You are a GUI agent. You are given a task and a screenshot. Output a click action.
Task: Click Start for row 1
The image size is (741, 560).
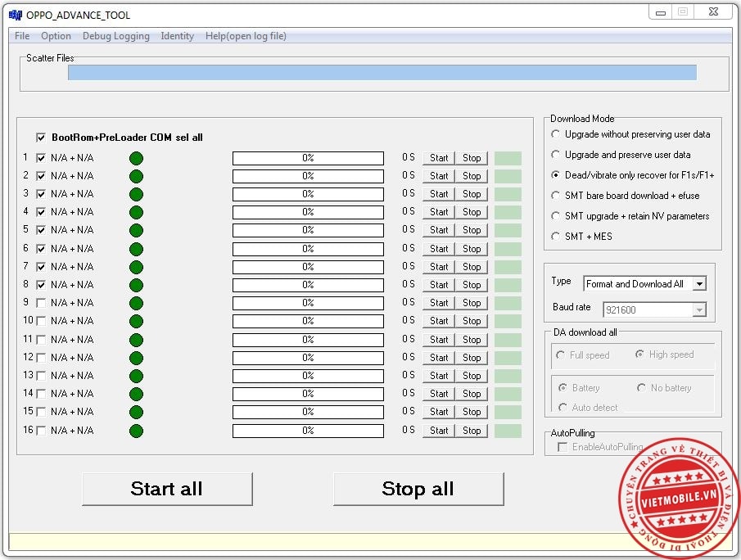pos(439,158)
